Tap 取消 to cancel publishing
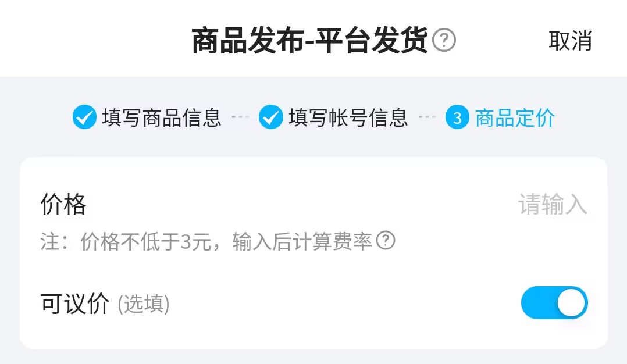This screenshot has height=364, width=627. pyautogui.click(x=570, y=41)
